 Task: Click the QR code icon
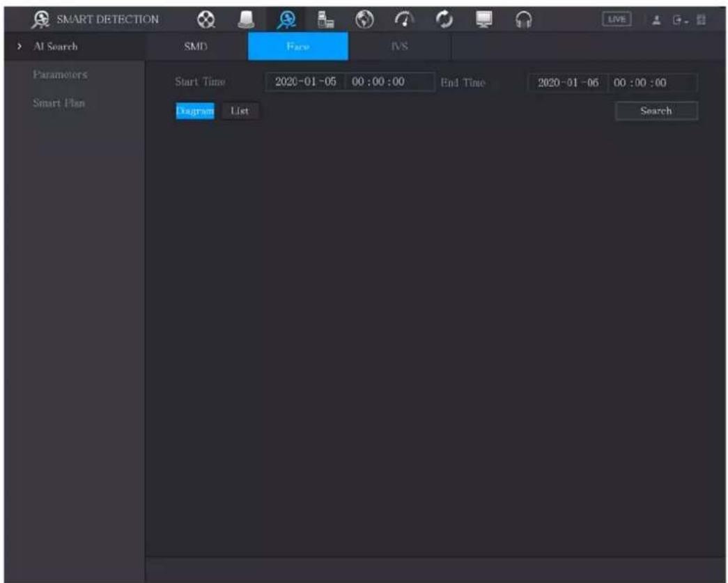coord(701,20)
